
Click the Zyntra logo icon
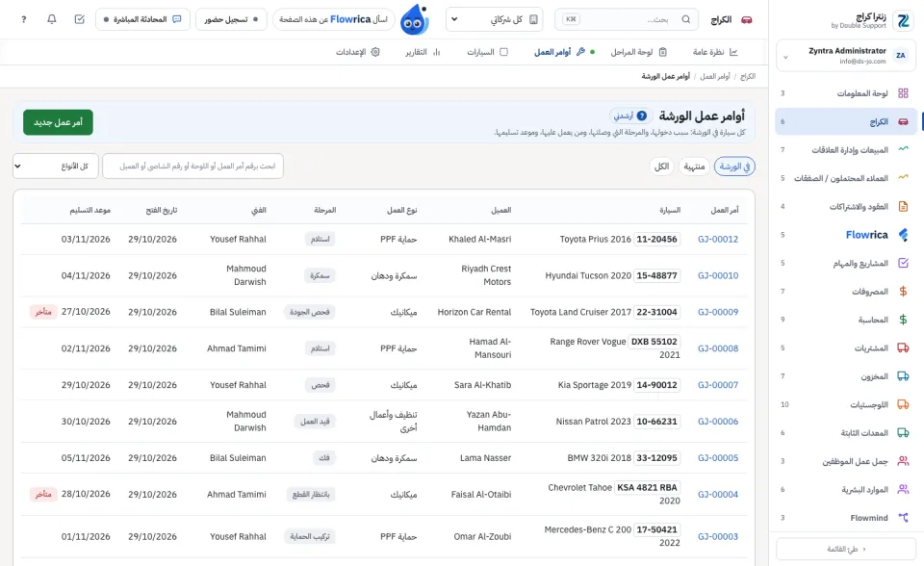click(903, 20)
